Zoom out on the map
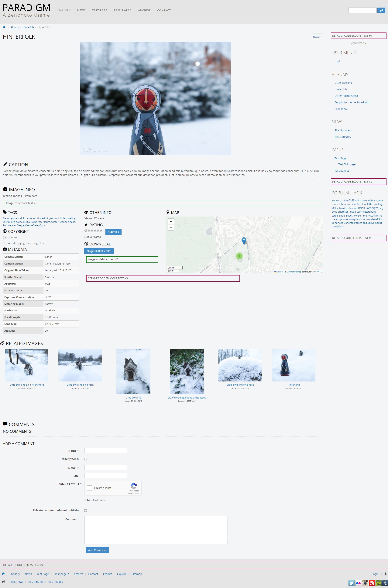Image resolution: width=388 pixels, height=588 pixels. [x=171, y=227]
